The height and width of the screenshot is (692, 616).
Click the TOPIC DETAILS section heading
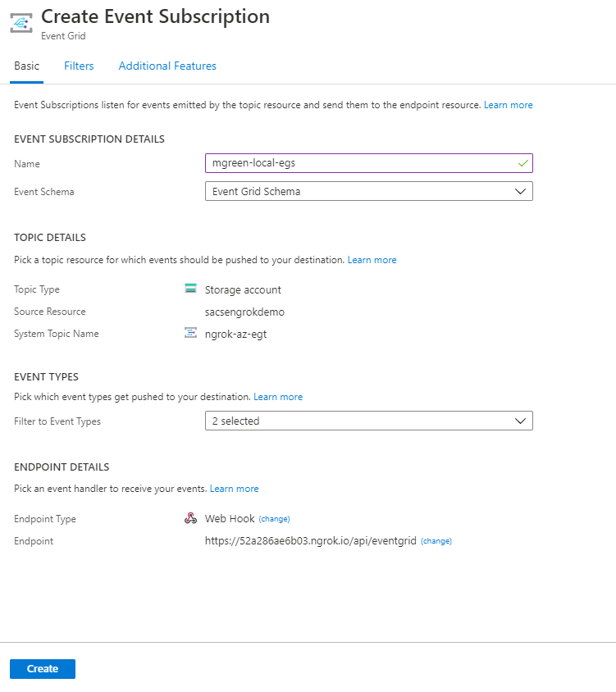click(50, 238)
